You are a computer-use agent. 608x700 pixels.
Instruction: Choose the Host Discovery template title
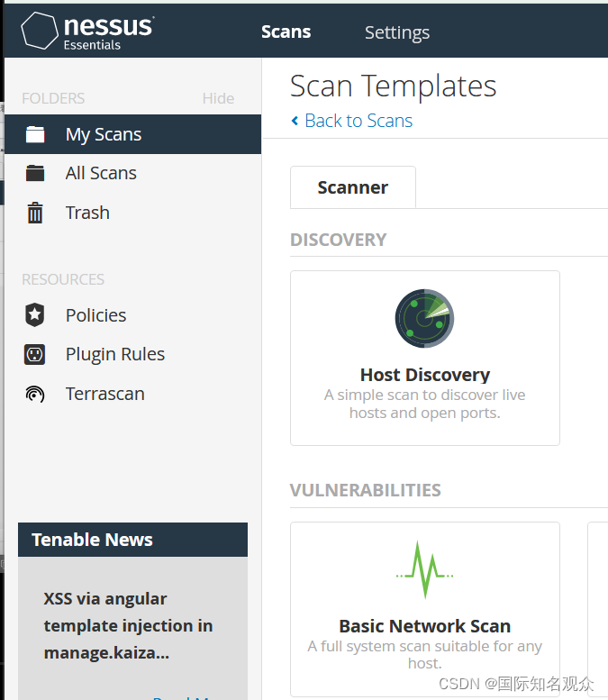(425, 375)
